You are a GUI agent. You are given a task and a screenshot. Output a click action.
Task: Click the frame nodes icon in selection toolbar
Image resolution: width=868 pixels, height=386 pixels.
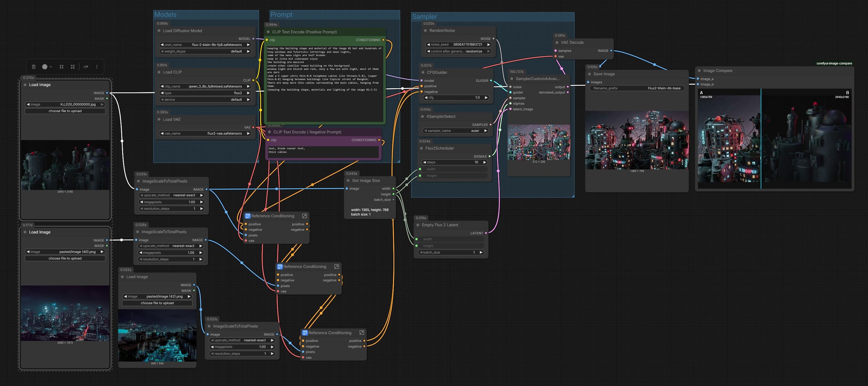[x=61, y=67]
